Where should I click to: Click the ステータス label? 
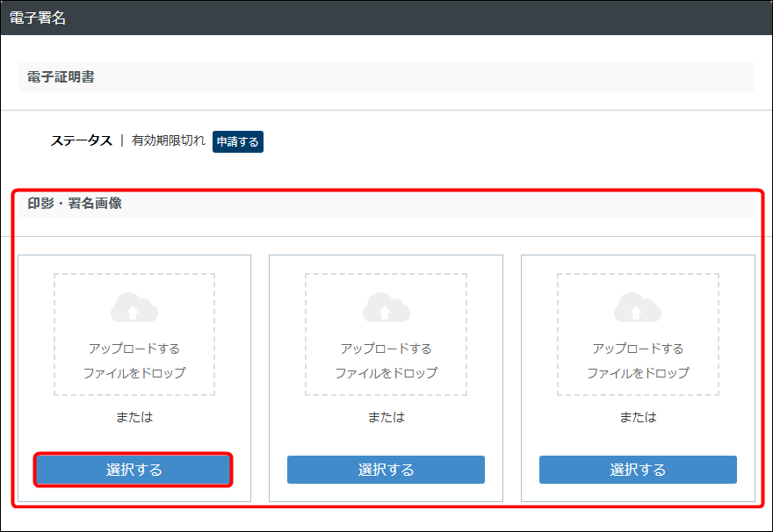tap(81, 140)
